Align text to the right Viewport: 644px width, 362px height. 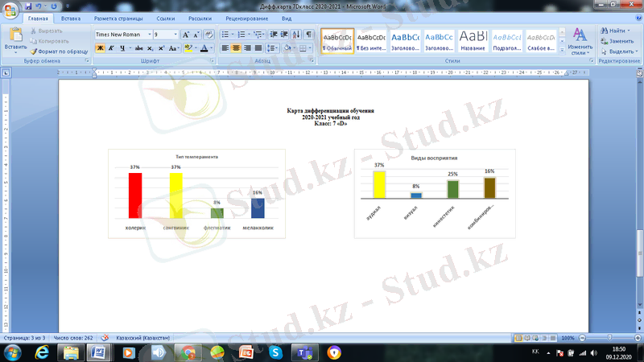tap(247, 48)
